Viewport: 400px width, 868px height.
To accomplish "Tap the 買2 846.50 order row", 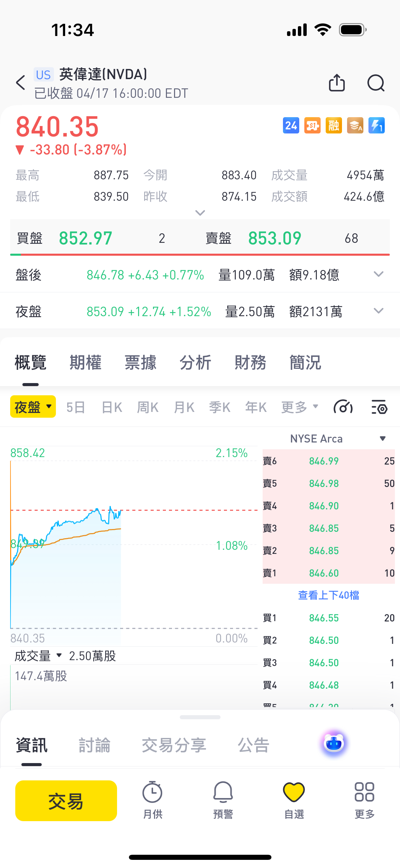I will (x=328, y=640).
